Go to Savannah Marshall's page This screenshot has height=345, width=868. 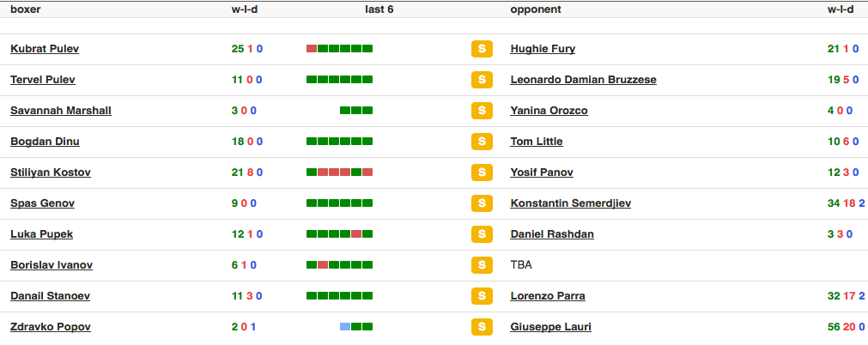[x=60, y=111]
